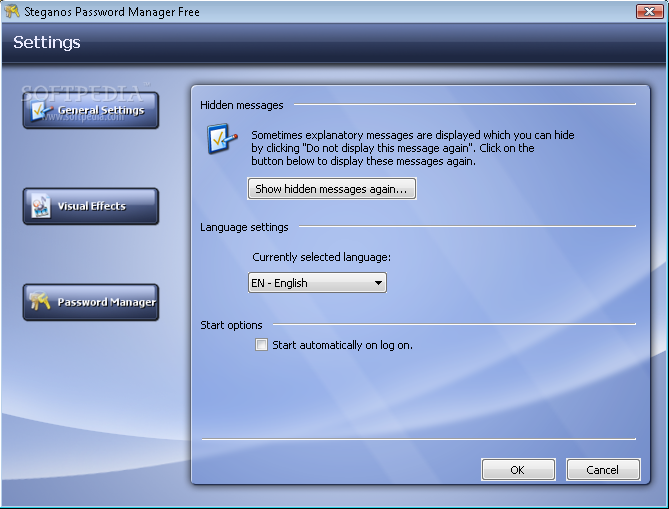
Task: Click the checklist icon beside hidden messages text
Action: click(x=222, y=139)
